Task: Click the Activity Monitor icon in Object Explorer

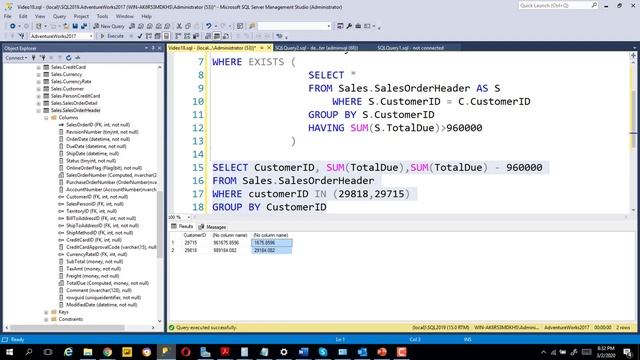Action: (x=78, y=58)
